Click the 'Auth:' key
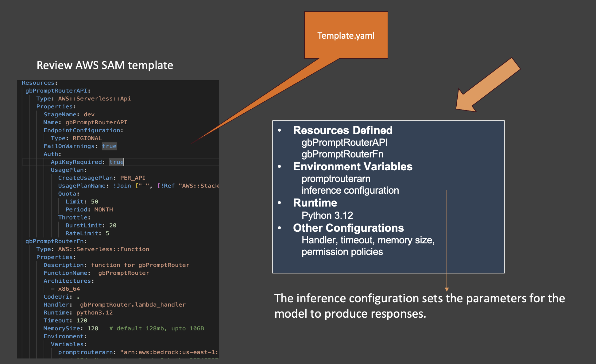This screenshot has width=596, height=364. (52, 154)
